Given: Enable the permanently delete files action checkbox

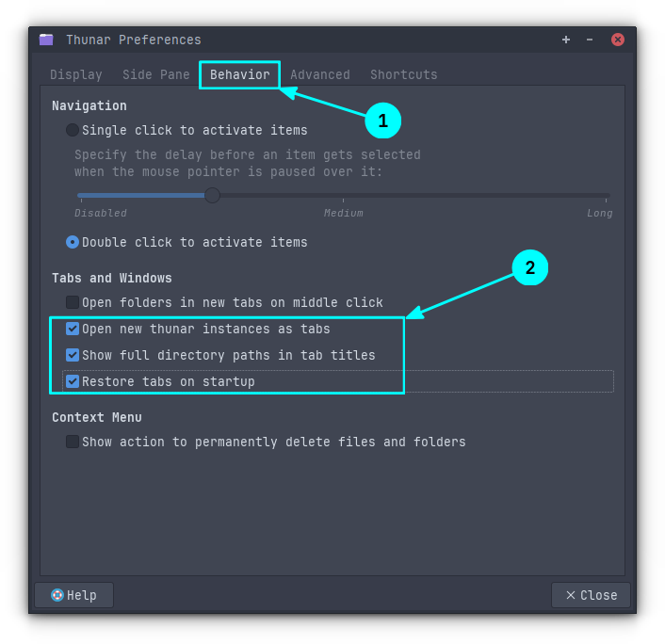Looking at the screenshot, I should click(73, 442).
